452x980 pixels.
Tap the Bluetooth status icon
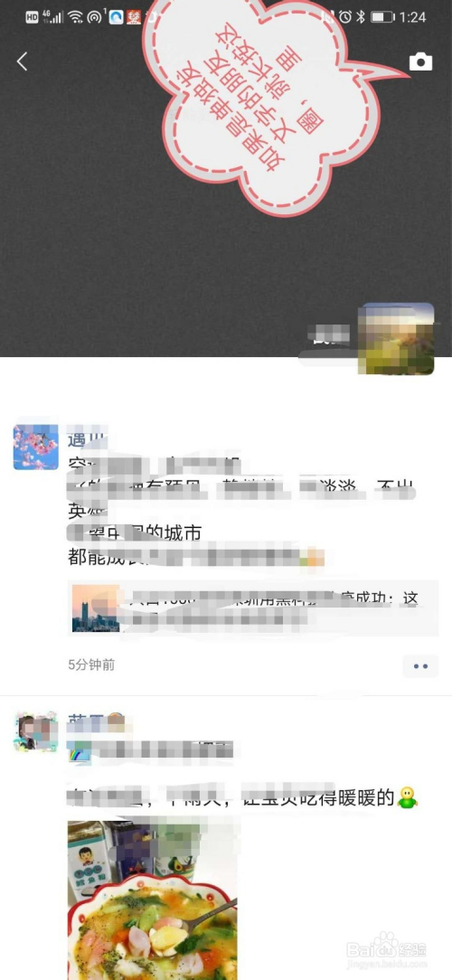(361, 17)
